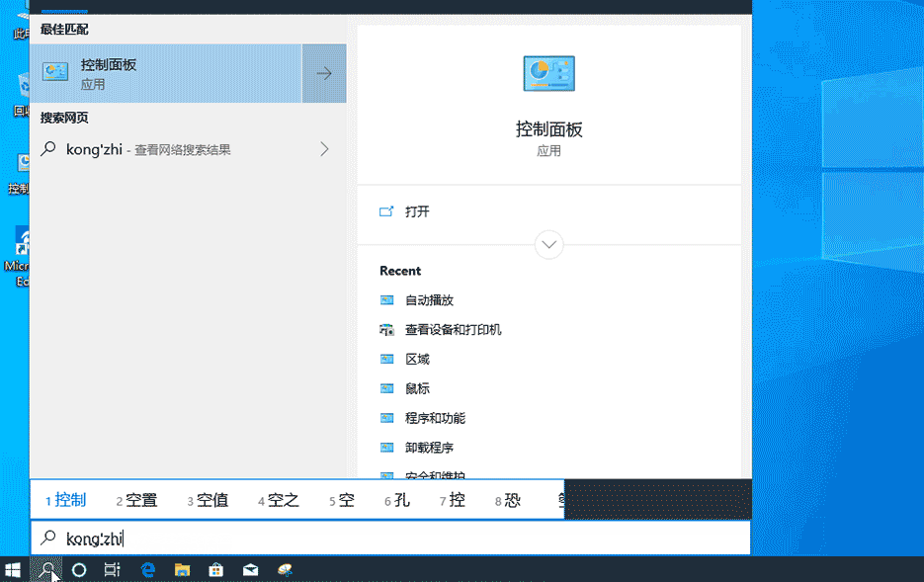Screen dimensions: 924x582
Task: Open File Explorer from the taskbar
Action: click(x=182, y=570)
